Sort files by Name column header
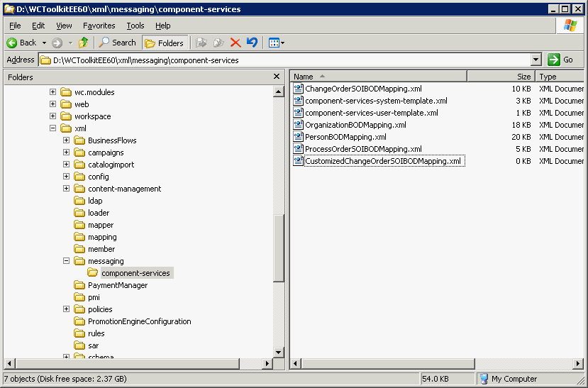 (x=379, y=77)
